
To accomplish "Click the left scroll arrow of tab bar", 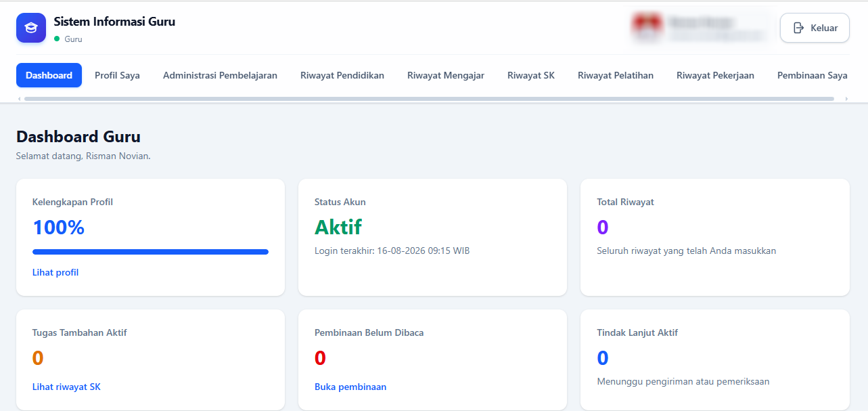I will [x=19, y=99].
